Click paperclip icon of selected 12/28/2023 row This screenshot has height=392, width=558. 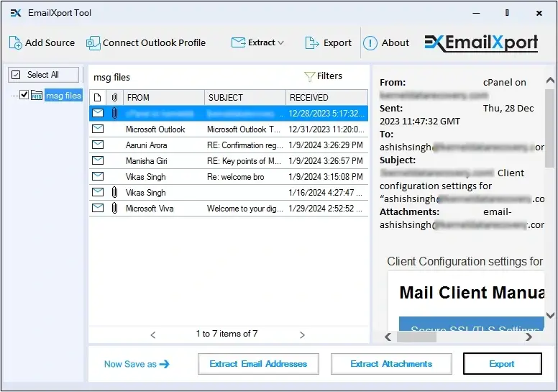point(114,114)
